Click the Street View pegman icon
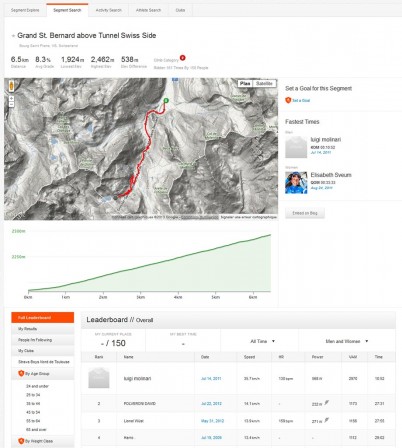Viewport: 402px width, 448px height. point(11,86)
